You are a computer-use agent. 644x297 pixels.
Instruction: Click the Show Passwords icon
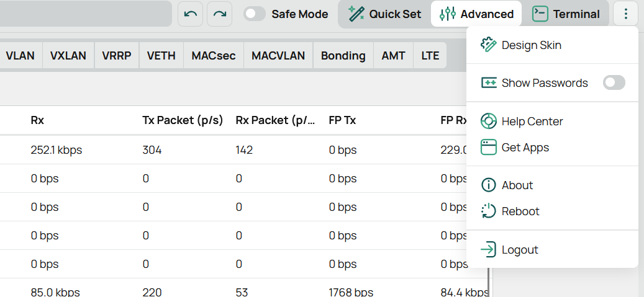[488, 82]
